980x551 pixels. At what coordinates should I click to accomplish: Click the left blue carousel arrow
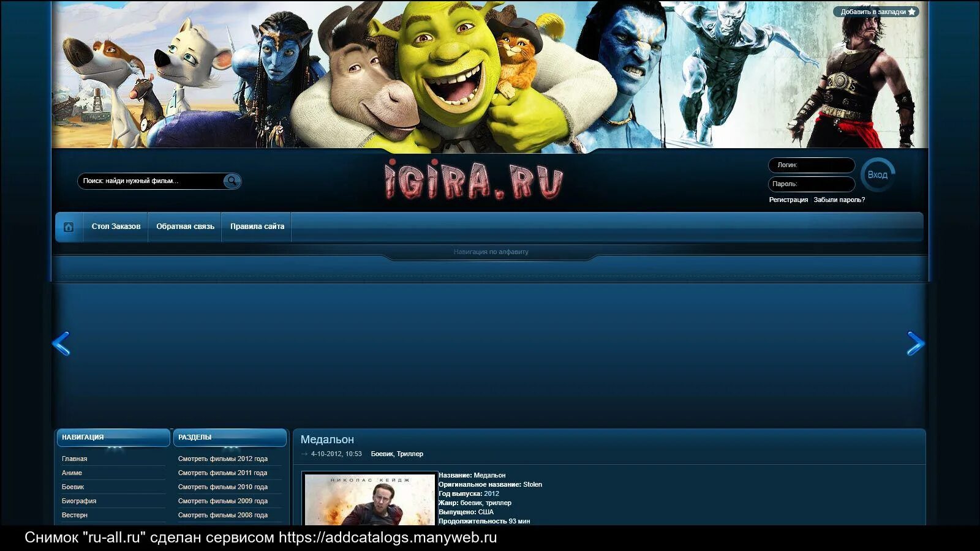coord(61,343)
